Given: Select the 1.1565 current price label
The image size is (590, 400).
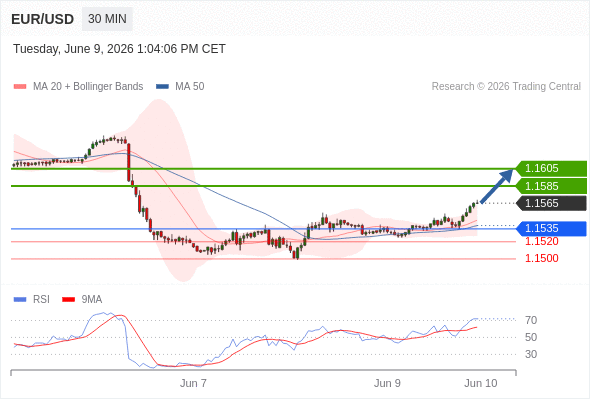Looking at the screenshot, I should click(x=551, y=204).
